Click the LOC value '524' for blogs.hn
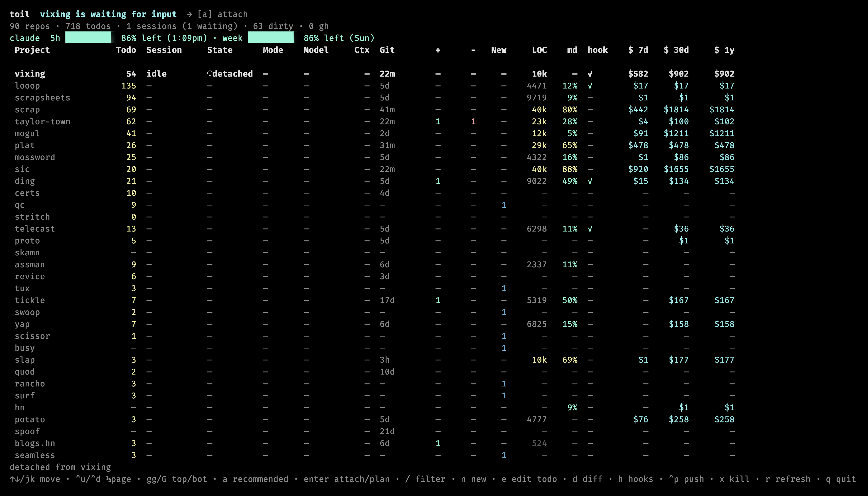This screenshot has width=868, height=496. click(539, 444)
